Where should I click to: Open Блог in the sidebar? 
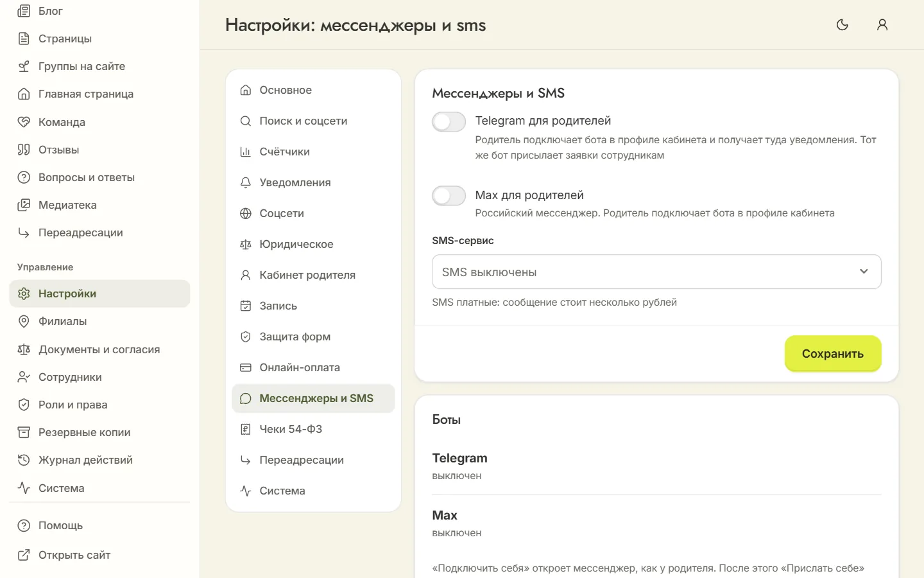click(99, 11)
